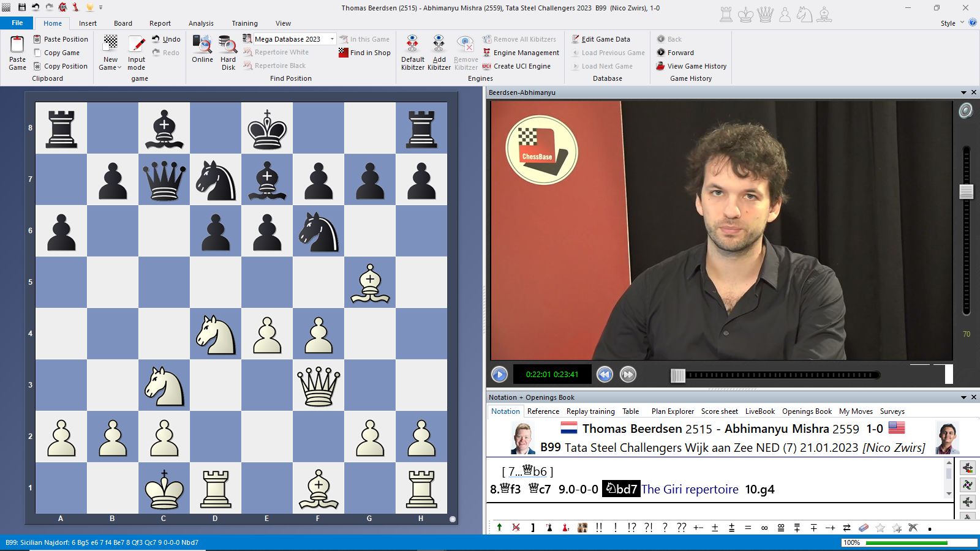Expand the New Game dropdown
Screen dimensions: 980x551
tap(110, 67)
